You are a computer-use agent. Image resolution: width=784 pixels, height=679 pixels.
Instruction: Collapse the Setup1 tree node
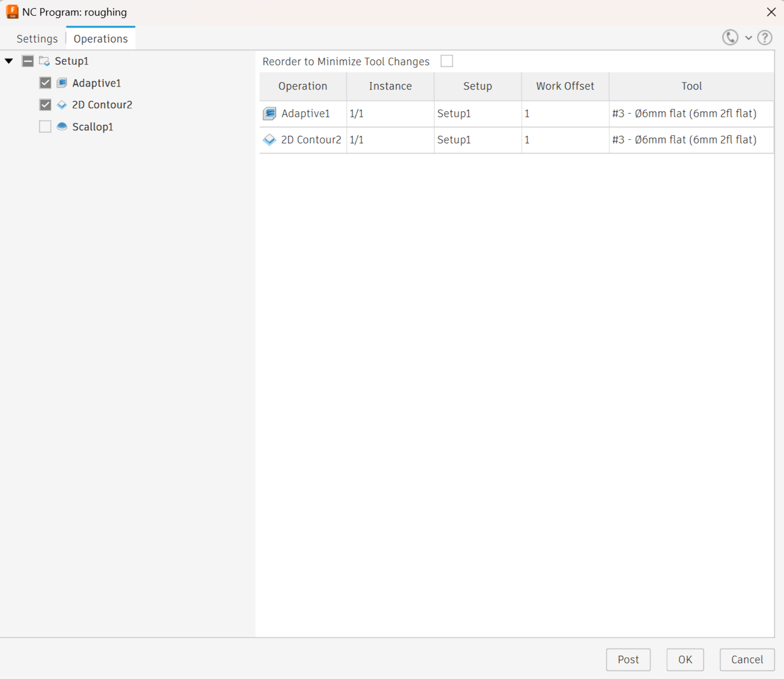tap(9, 61)
